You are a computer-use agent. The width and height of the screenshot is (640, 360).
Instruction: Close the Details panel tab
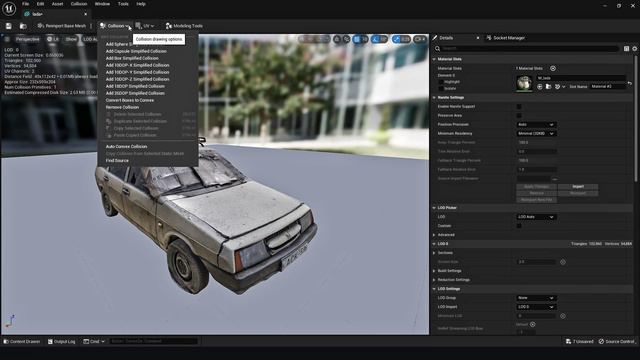coord(478,38)
